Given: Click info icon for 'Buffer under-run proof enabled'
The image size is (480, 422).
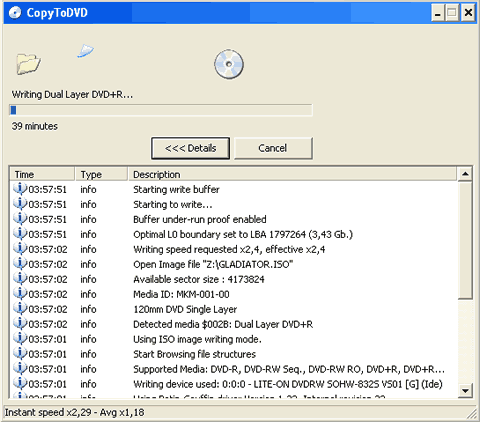Looking at the screenshot, I should click(x=20, y=219).
